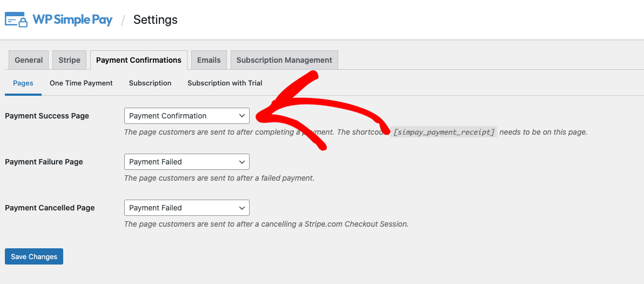Image resolution: width=644 pixels, height=284 pixels.
Task: Select the Pages sub-tab
Action: [23, 83]
